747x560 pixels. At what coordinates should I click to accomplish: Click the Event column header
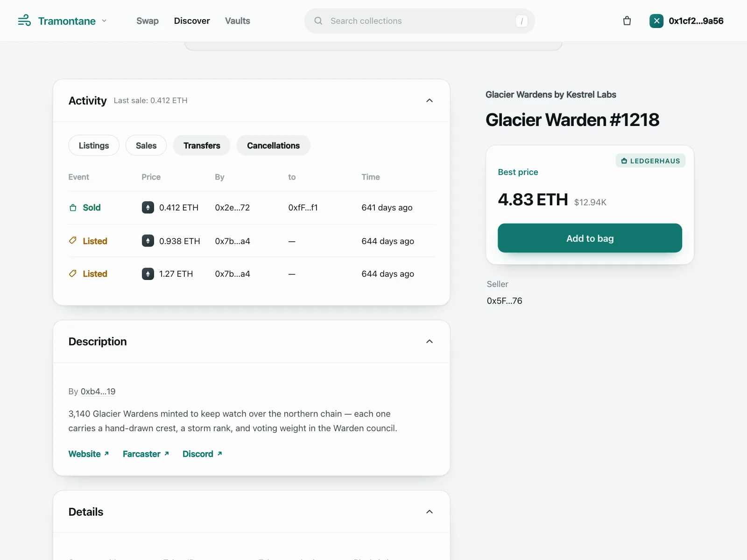tap(78, 177)
